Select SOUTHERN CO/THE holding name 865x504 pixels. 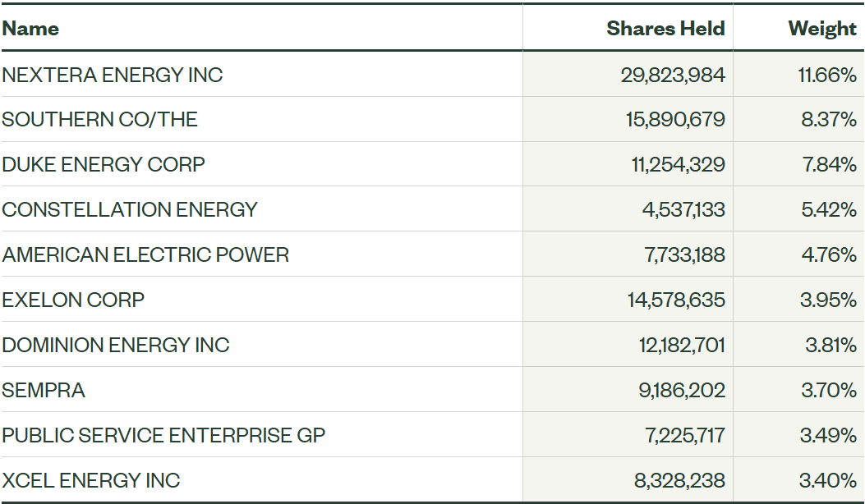pyautogui.click(x=100, y=120)
